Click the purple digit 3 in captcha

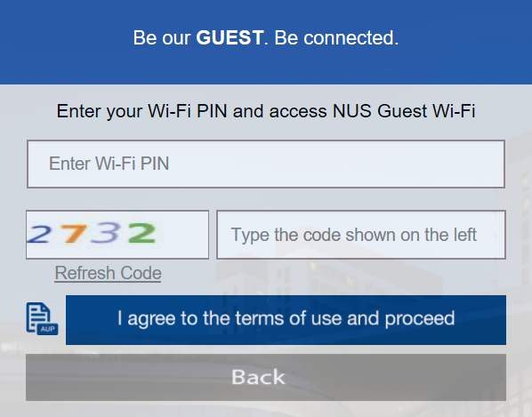[105, 233]
